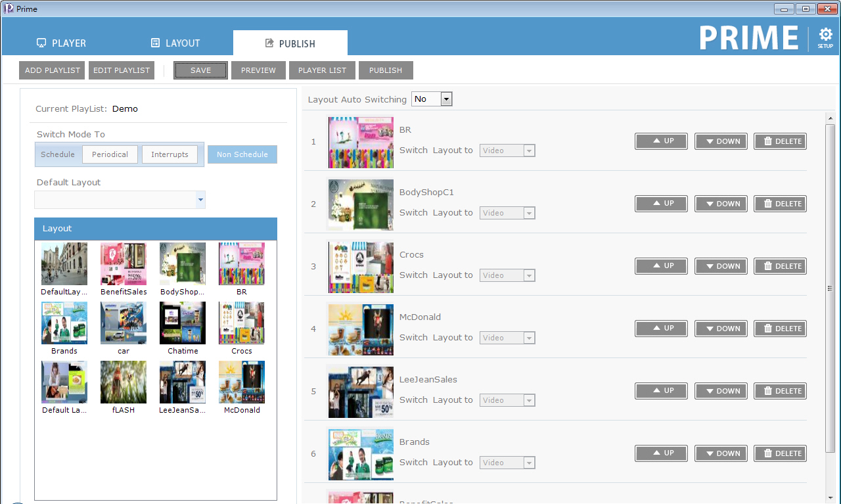This screenshot has width=841, height=504.
Task: Select the Chatime layout thumbnail
Action: (183, 323)
